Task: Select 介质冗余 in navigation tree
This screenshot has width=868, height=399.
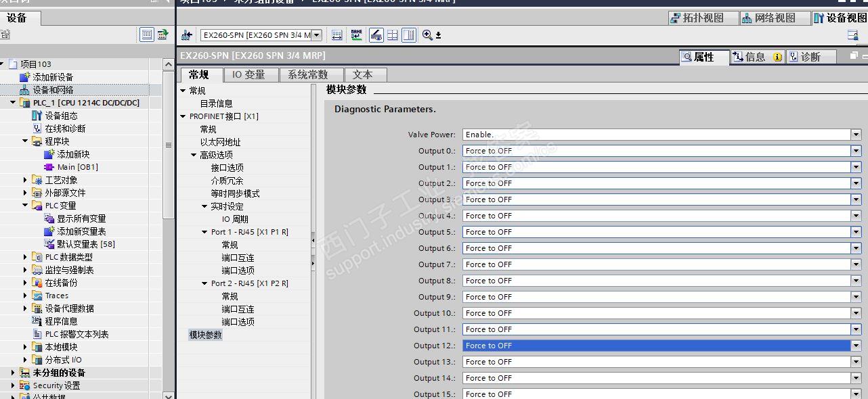Action: coord(227,181)
